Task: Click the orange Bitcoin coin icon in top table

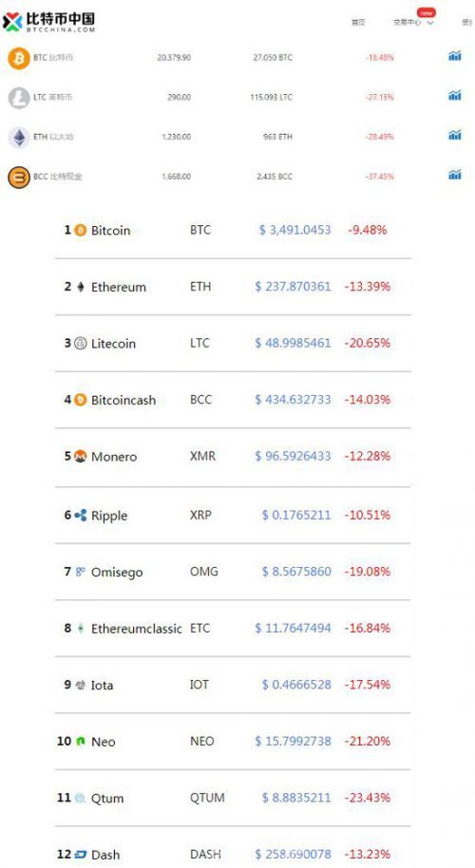Action: [x=19, y=58]
